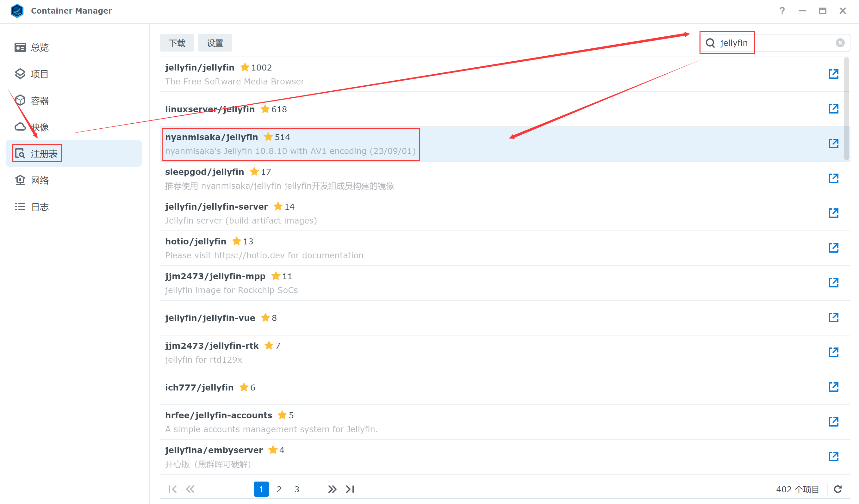Focus the jellyfin search input field
This screenshot has height=504, width=859.
775,43
